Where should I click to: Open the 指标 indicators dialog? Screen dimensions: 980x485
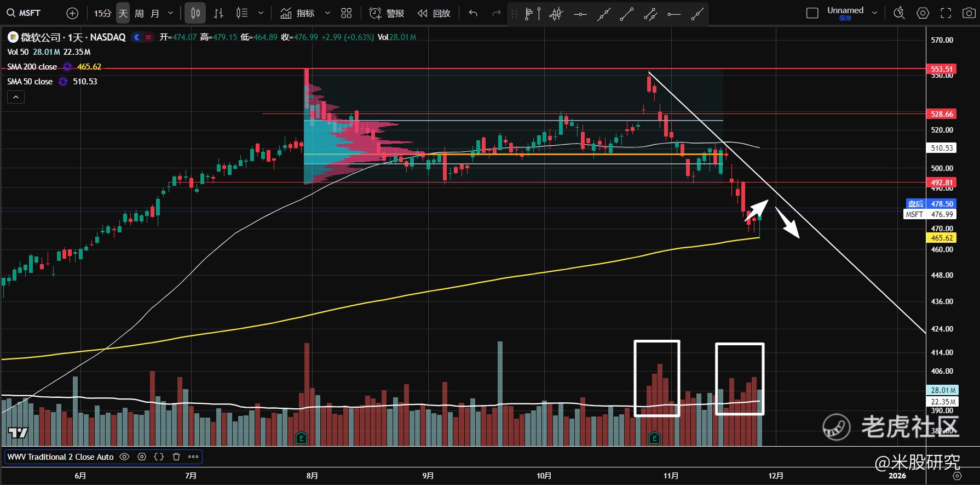(297, 13)
